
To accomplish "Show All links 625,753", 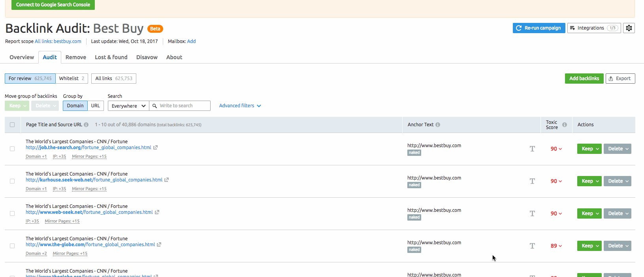I will click(x=114, y=79).
